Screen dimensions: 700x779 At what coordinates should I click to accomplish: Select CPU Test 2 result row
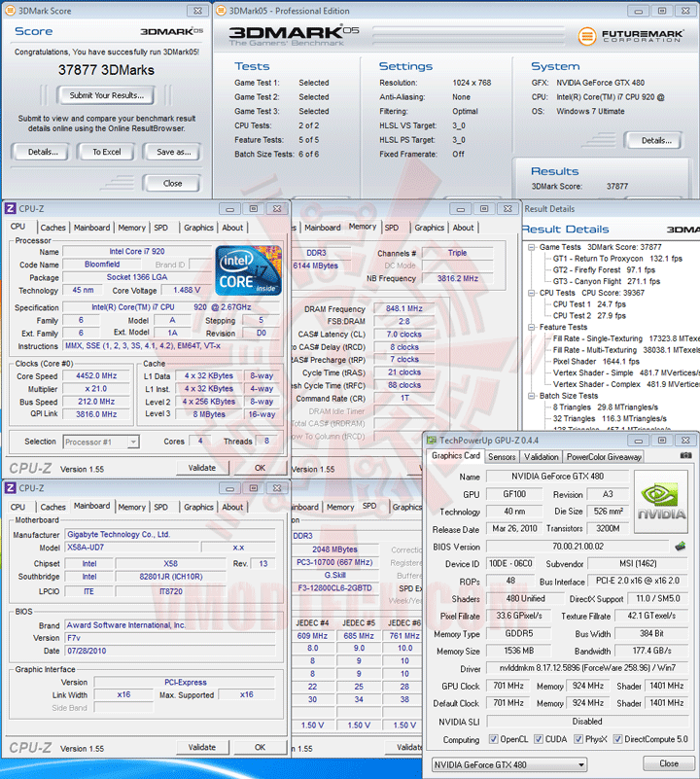point(589,315)
